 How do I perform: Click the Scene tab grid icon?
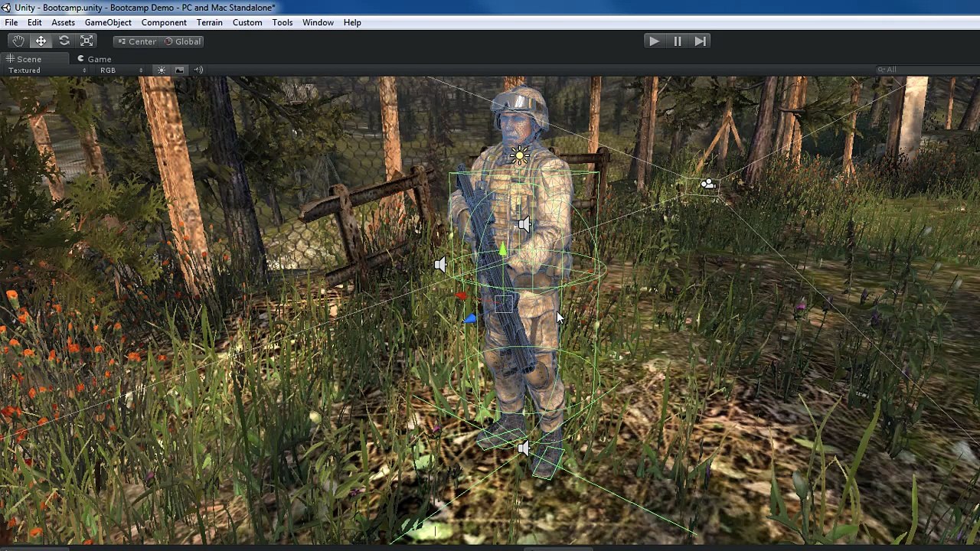click(x=11, y=59)
